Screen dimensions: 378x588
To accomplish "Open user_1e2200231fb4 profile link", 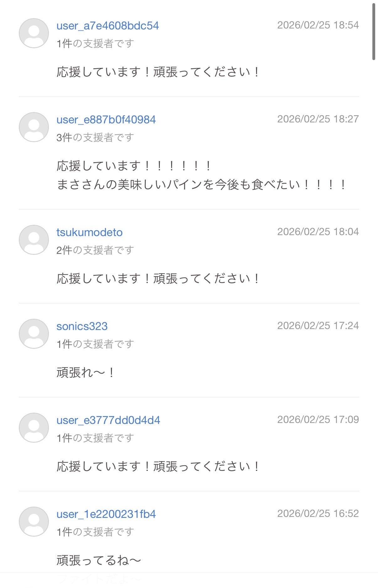I will coord(106,514).
